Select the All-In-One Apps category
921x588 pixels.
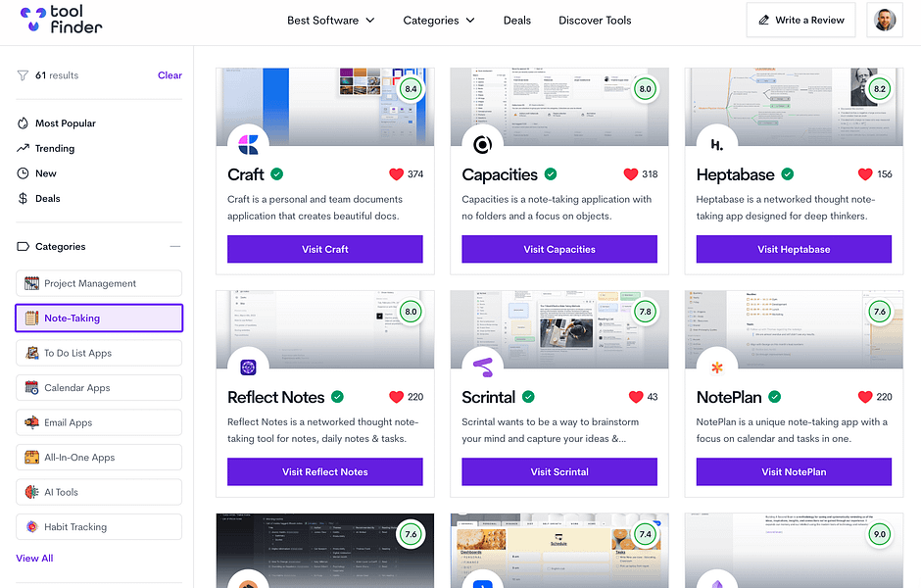99,457
